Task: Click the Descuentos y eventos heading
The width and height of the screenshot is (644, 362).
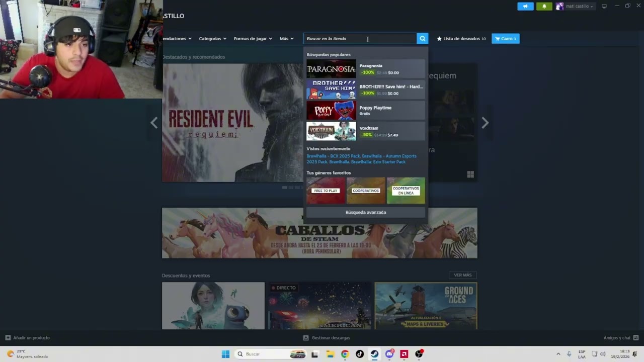Action: tap(186, 276)
